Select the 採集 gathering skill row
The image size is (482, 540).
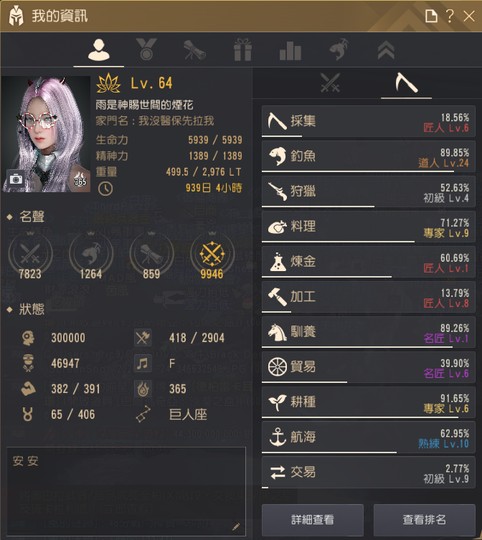(369, 122)
